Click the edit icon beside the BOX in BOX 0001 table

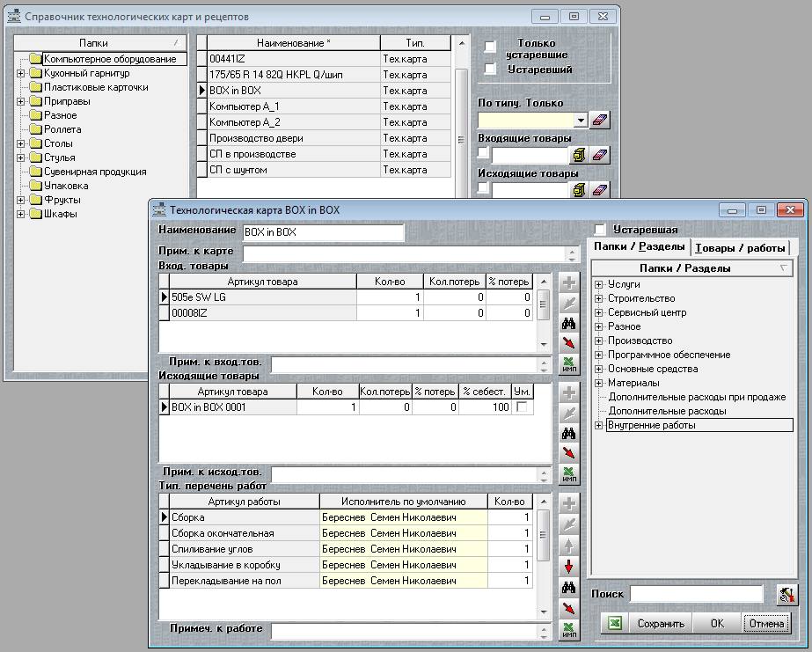coord(568,413)
